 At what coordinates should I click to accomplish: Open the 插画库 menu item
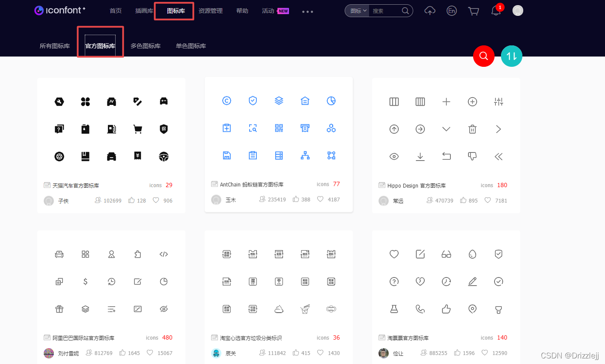(x=144, y=11)
